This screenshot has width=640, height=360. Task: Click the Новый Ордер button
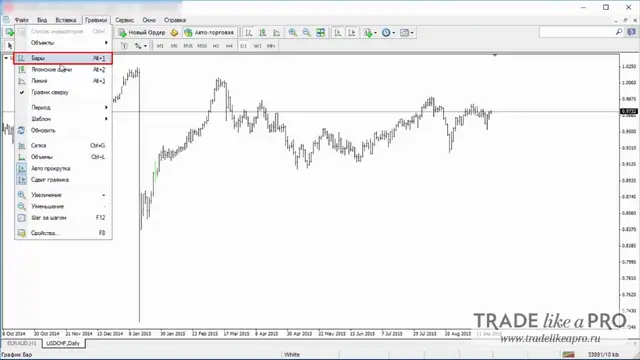(142, 33)
